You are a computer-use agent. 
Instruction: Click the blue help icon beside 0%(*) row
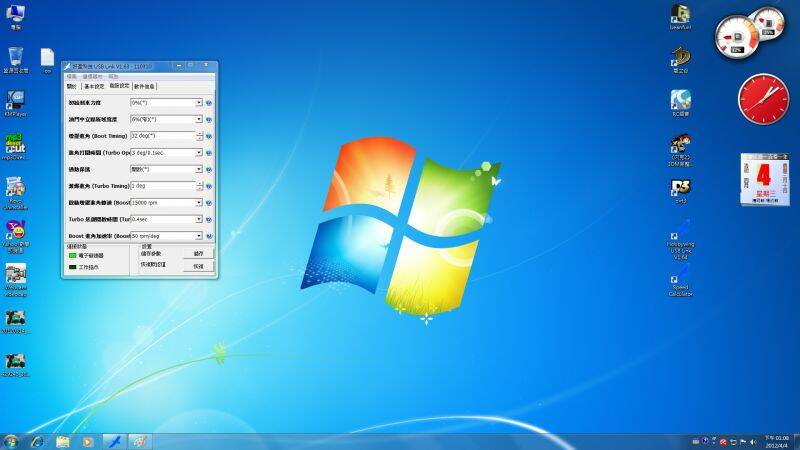pos(209,103)
